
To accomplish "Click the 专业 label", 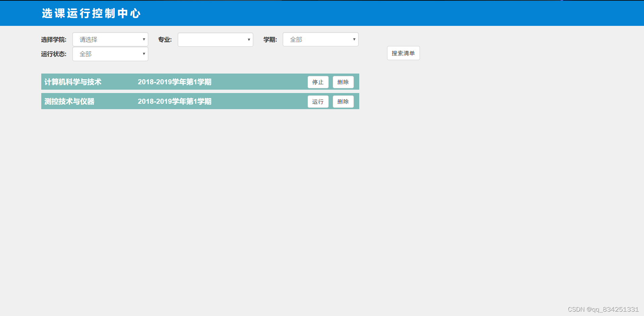I will [x=165, y=40].
